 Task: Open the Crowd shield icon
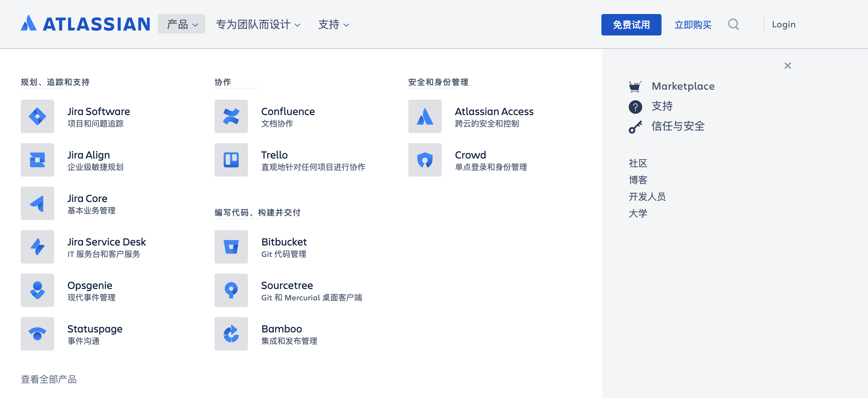[425, 160]
